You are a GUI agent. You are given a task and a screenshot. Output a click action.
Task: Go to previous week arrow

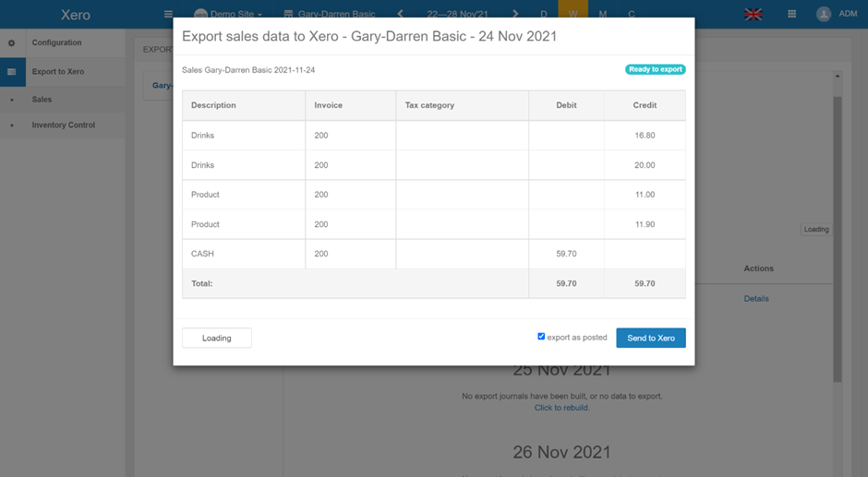click(400, 14)
